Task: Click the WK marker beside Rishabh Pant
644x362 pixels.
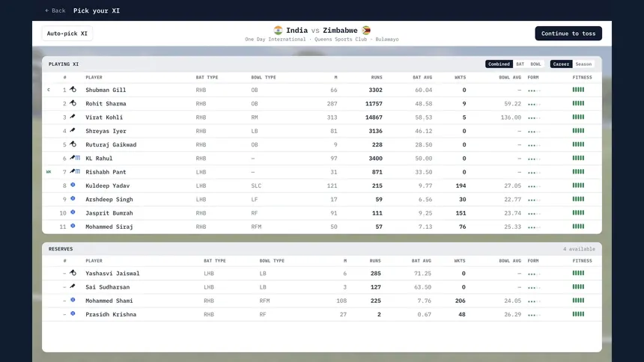Action: [x=49, y=172]
